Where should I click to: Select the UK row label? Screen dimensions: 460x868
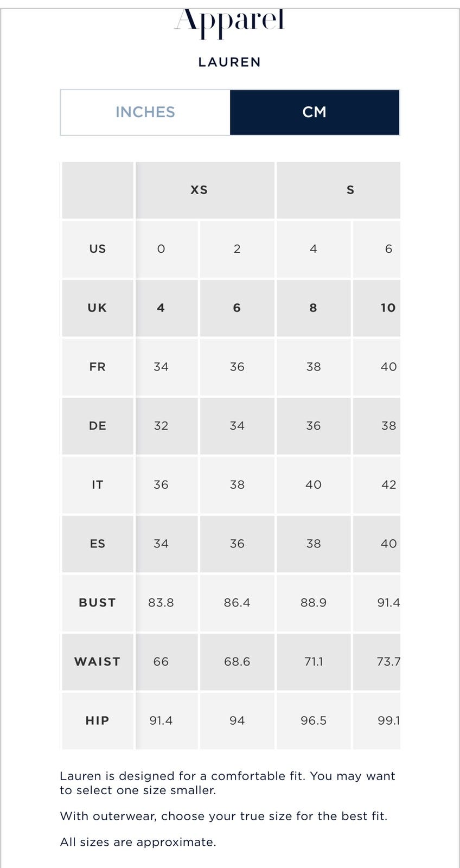(x=98, y=308)
